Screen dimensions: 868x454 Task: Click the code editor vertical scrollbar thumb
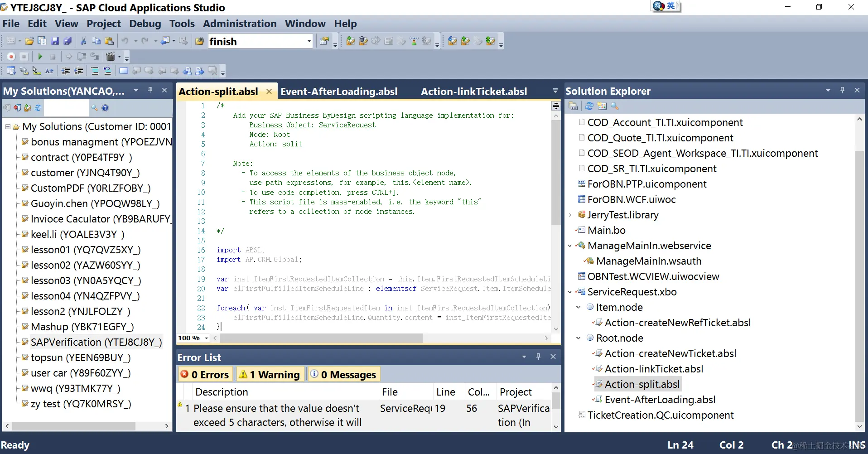point(556,172)
